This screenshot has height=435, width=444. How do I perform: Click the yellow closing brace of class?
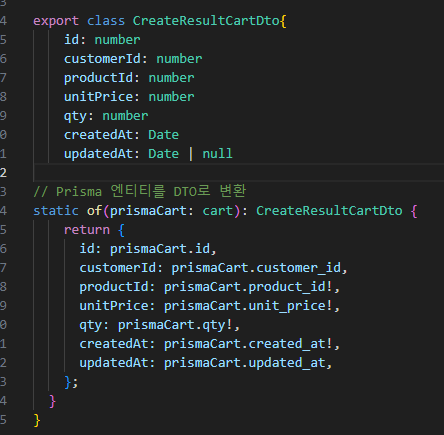click(37, 420)
